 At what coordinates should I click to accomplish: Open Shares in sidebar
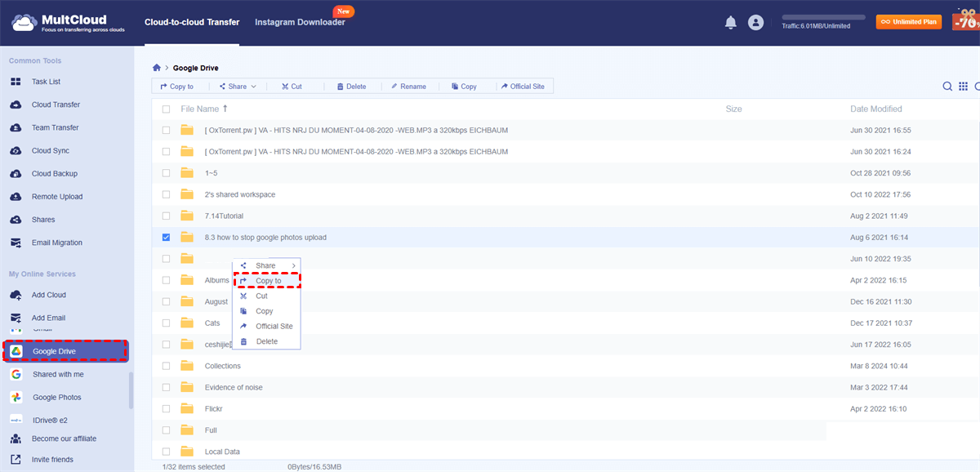tap(43, 220)
